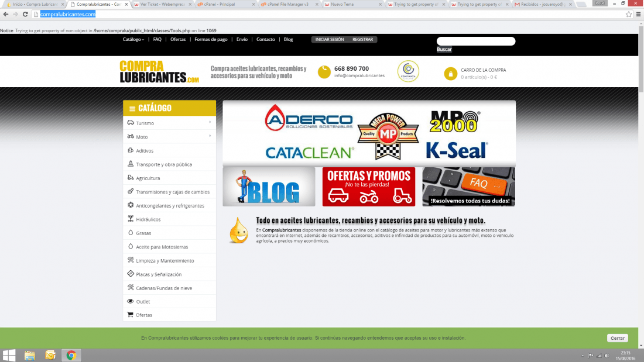
Task: Reload the page with the refresh icon
Action: 25,15
